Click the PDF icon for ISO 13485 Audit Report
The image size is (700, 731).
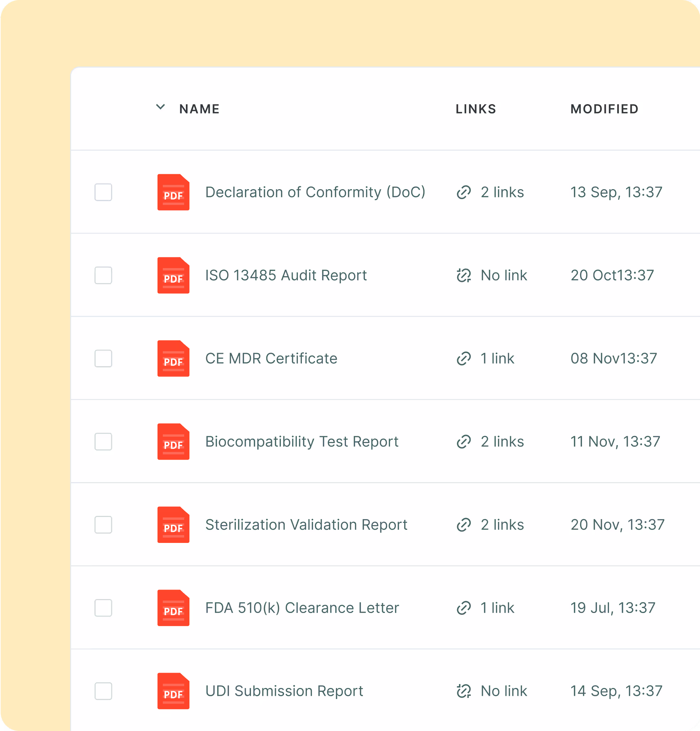pos(173,275)
